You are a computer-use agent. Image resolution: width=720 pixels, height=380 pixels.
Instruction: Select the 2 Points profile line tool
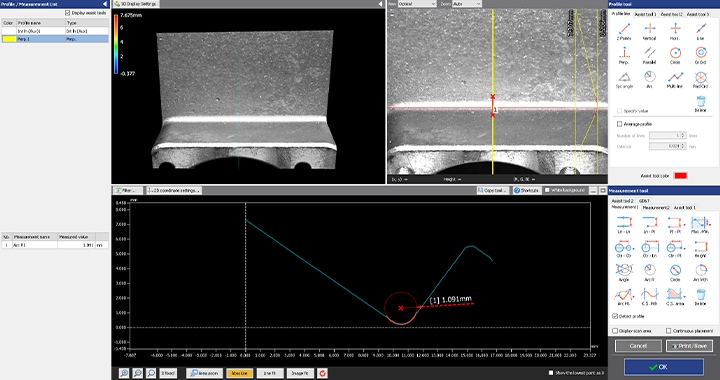coord(624,32)
